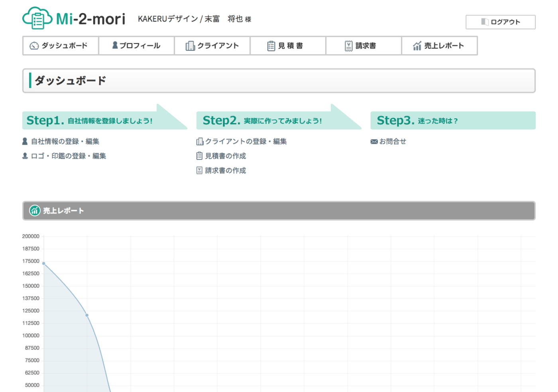
Task: Click the 請求書の作成 link
Action: 226,171
